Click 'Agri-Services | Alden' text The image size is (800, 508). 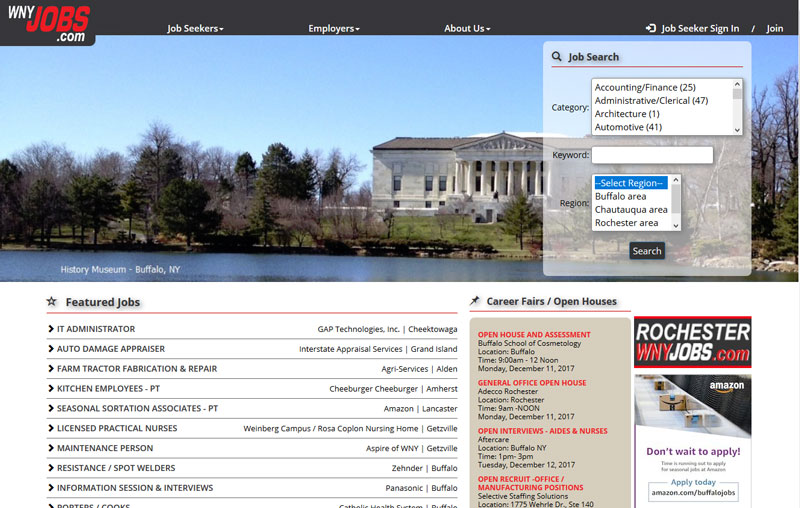(419, 369)
